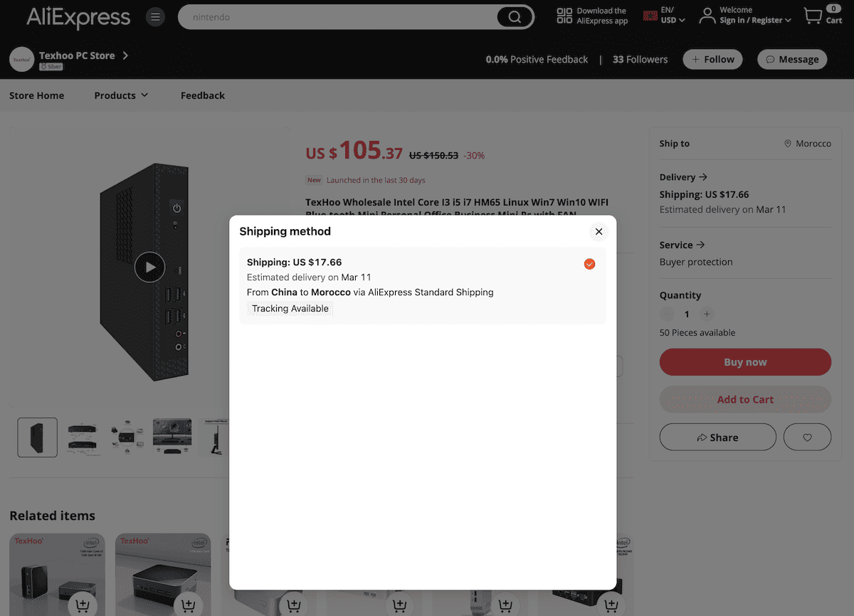Increase quantity with the plus stepper

(x=707, y=314)
